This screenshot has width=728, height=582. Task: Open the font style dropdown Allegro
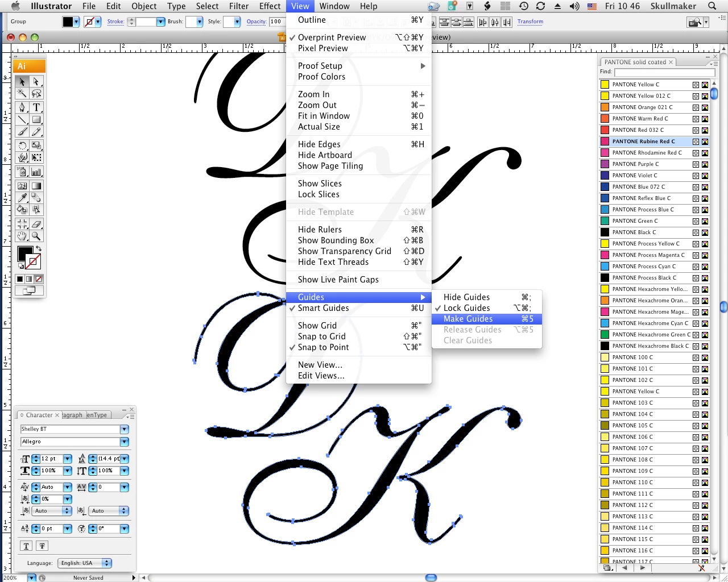point(125,442)
